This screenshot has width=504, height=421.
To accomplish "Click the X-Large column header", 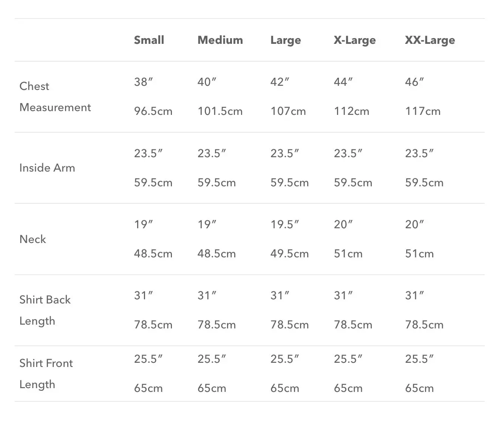I will (354, 40).
